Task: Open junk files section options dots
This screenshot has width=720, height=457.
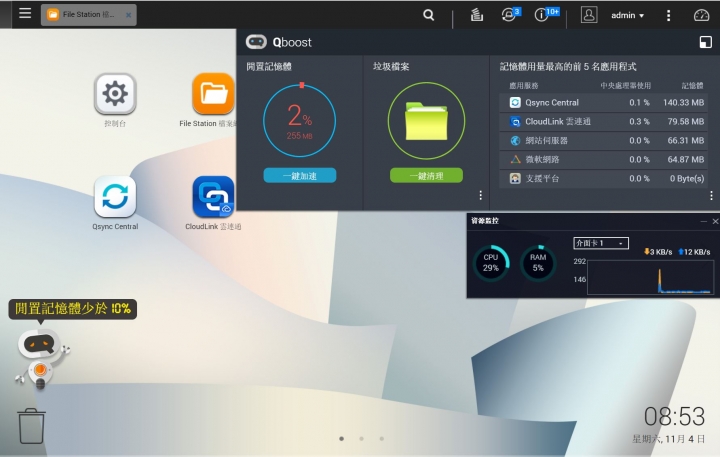Action: pyautogui.click(x=480, y=195)
